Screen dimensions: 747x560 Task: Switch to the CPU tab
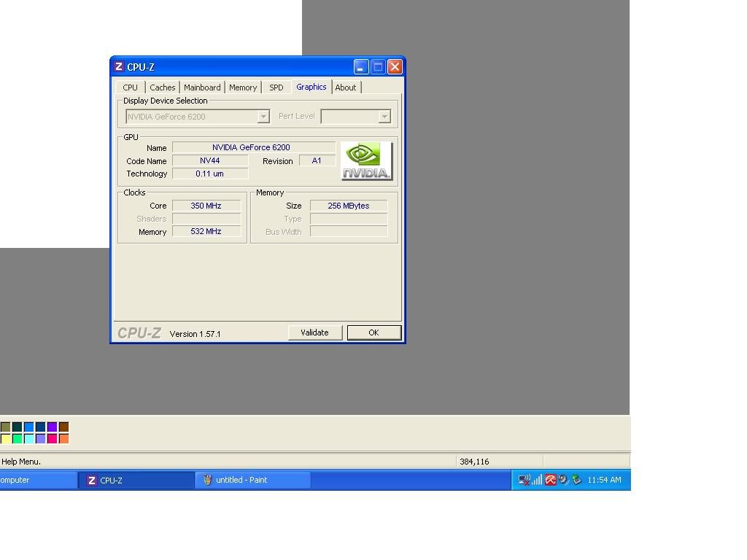130,87
